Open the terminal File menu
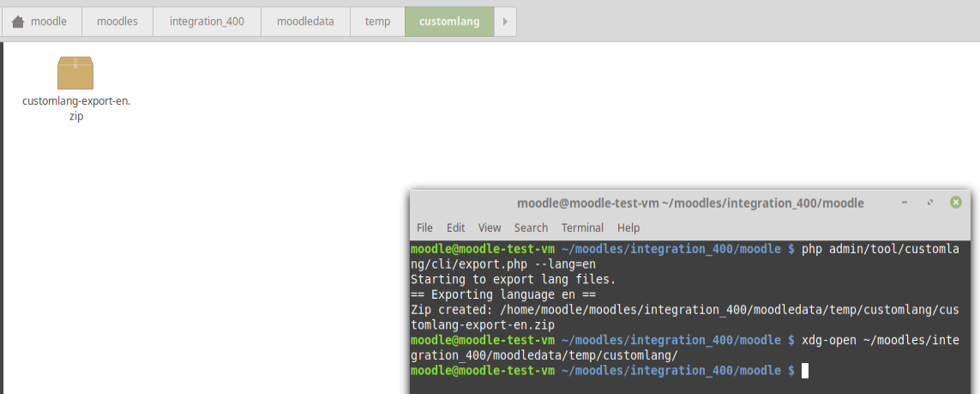Image resolution: width=980 pixels, height=394 pixels. click(x=424, y=227)
